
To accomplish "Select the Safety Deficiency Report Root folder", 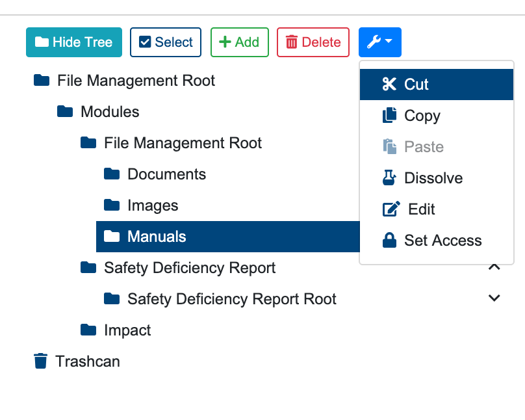I will (232, 299).
